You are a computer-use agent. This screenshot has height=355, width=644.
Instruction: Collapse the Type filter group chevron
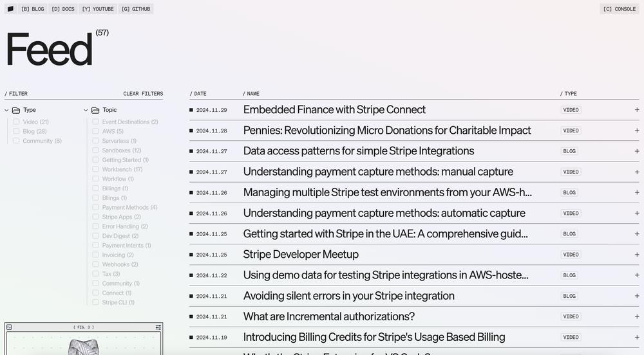(6, 110)
